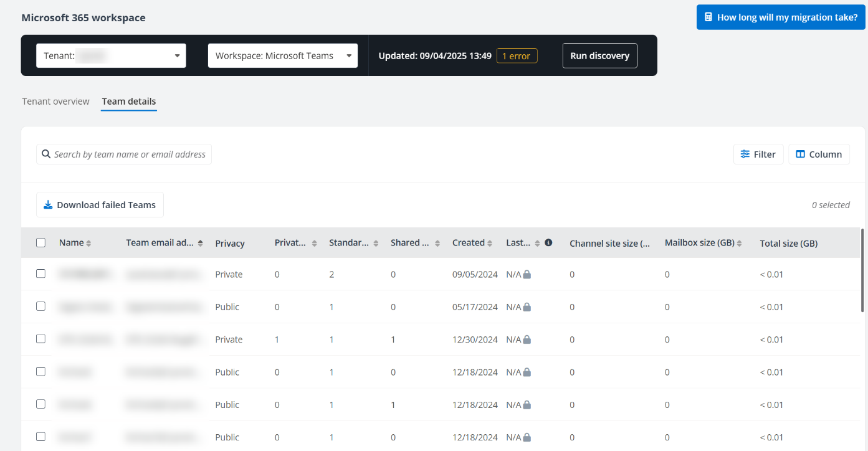Check the checkbox on the third team row
This screenshot has width=868, height=451.
(41, 338)
